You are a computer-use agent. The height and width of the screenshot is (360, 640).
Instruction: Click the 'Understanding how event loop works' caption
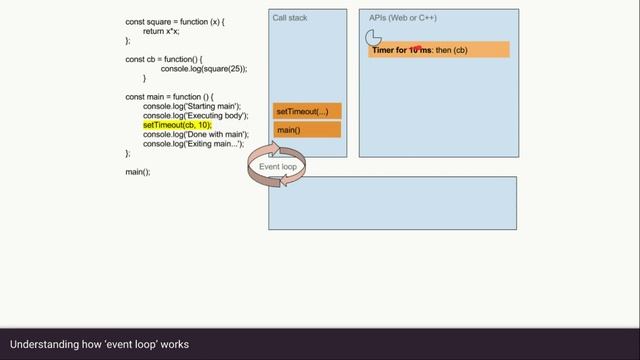point(99,344)
